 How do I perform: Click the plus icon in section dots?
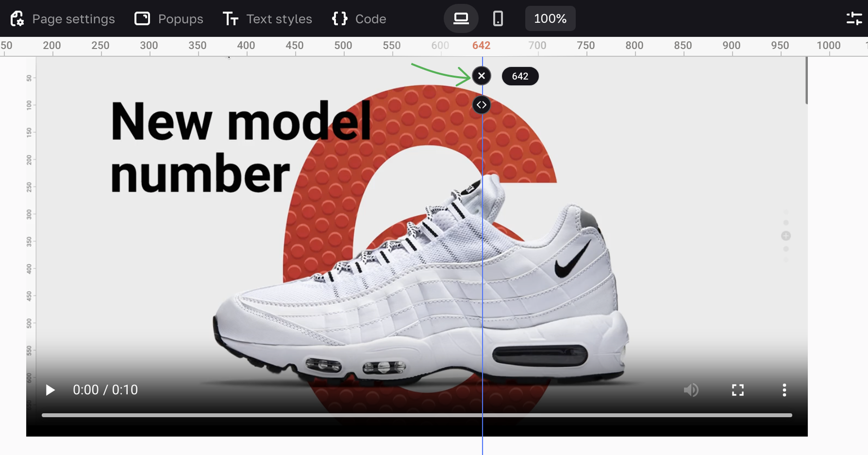(x=786, y=236)
